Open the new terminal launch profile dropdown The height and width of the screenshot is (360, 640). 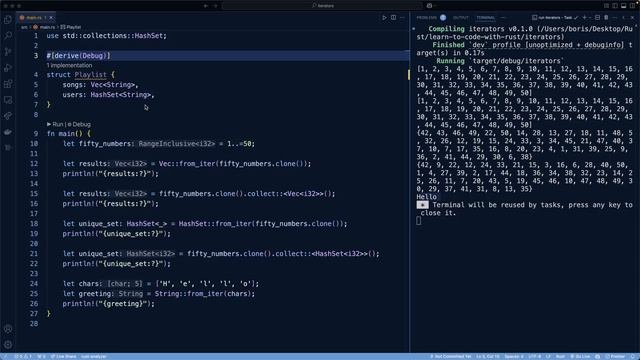click(x=590, y=18)
